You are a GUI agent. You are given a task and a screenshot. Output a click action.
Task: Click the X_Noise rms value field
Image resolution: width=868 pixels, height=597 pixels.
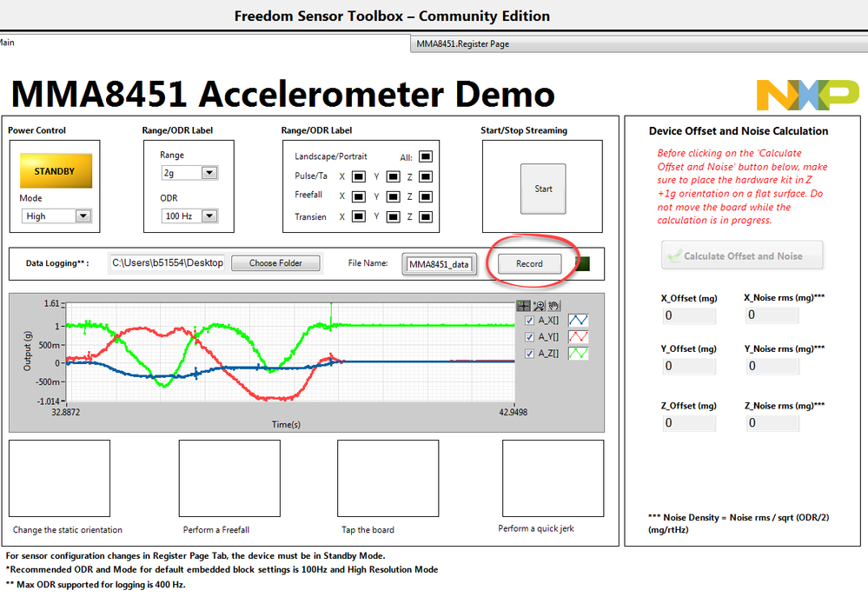(772, 315)
